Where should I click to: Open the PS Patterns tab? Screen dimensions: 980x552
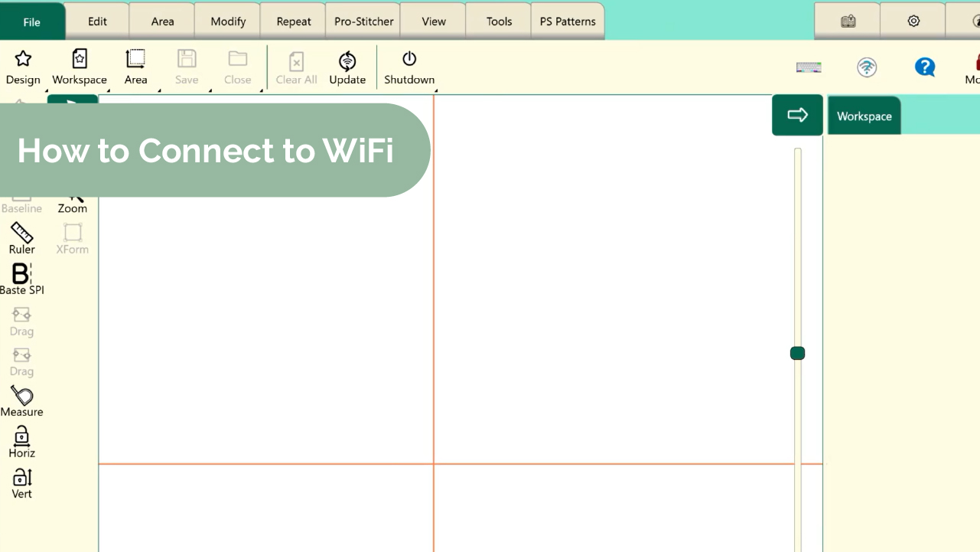coord(568,21)
